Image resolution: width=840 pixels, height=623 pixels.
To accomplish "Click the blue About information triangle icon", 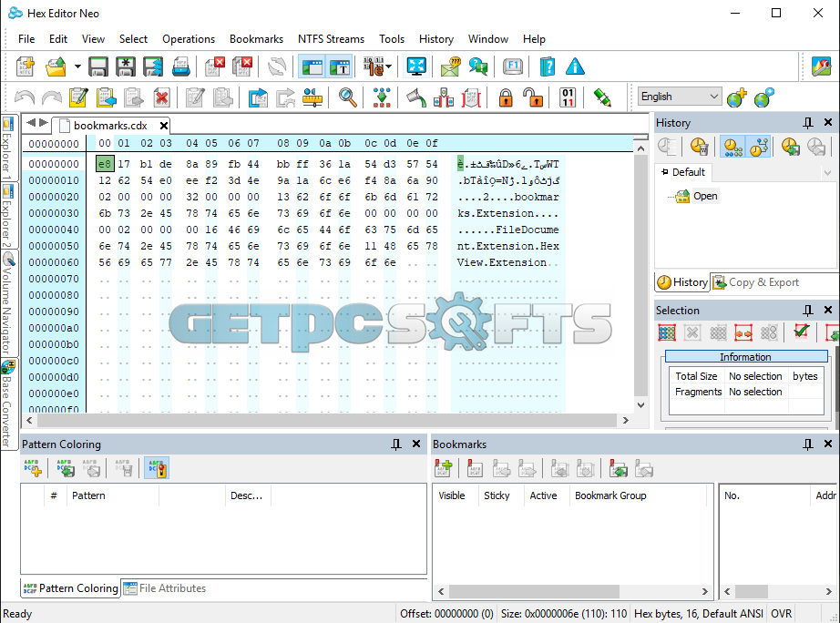I will pos(575,67).
